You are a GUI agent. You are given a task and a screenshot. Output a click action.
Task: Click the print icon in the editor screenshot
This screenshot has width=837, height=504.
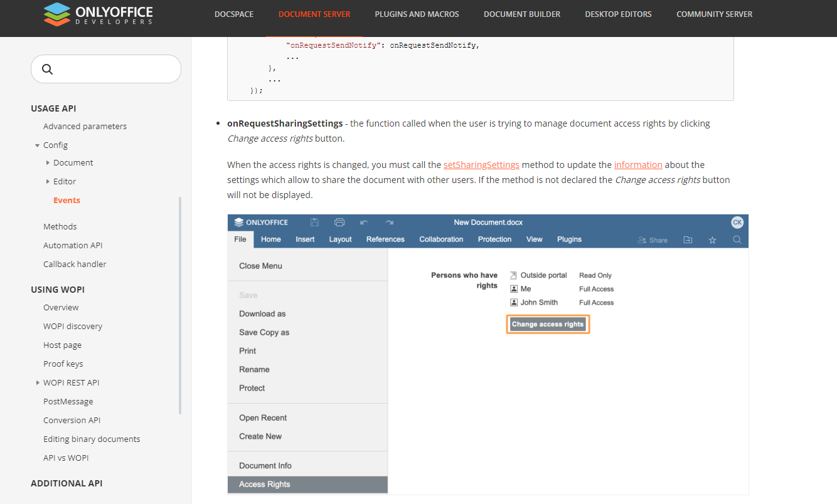click(339, 222)
